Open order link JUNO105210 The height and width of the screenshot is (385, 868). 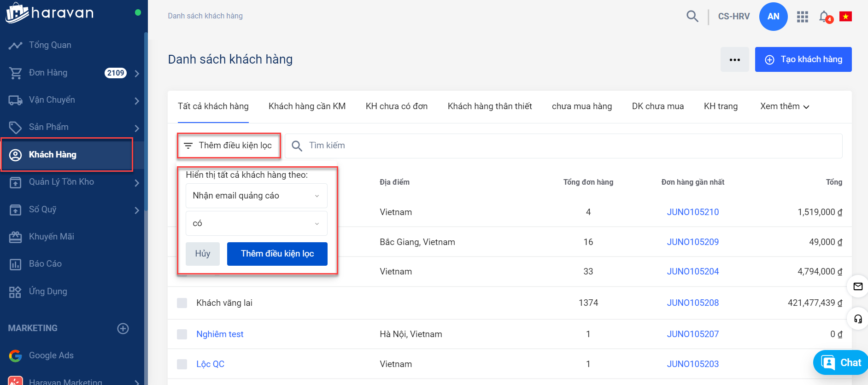coord(692,212)
